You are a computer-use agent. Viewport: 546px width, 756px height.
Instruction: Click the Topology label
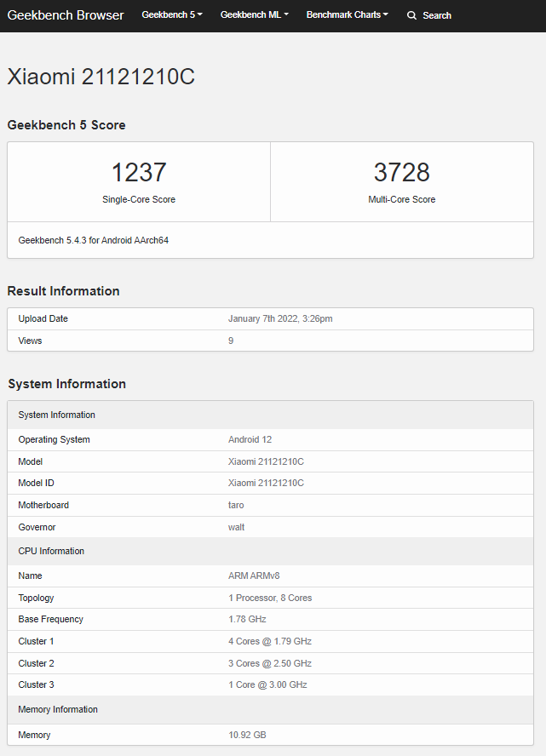(x=36, y=598)
